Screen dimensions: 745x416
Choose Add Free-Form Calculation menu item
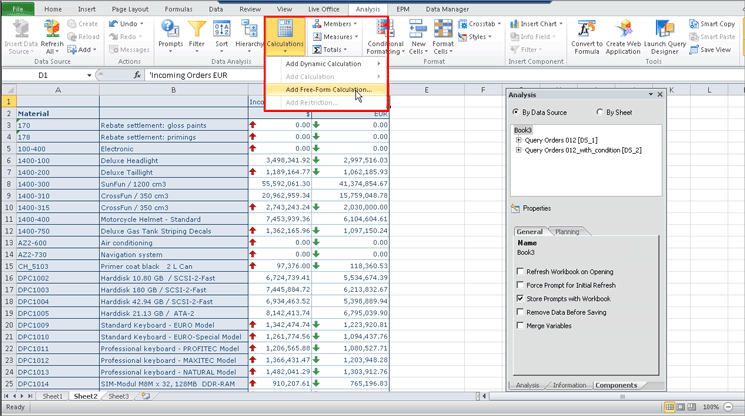[x=326, y=89]
